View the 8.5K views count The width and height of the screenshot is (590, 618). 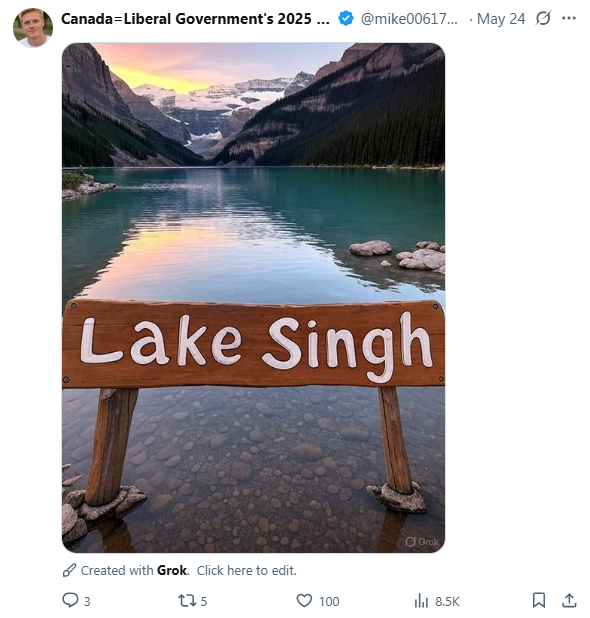(447, 601)
